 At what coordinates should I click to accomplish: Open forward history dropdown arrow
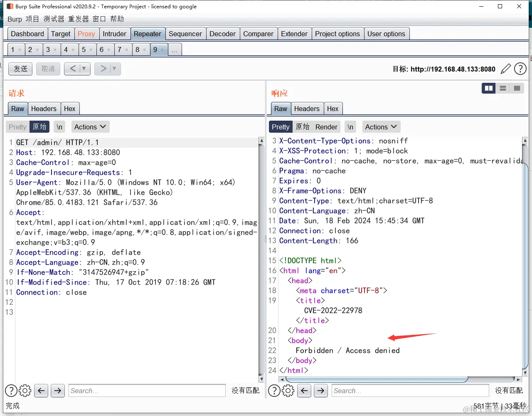click(114, 69)
